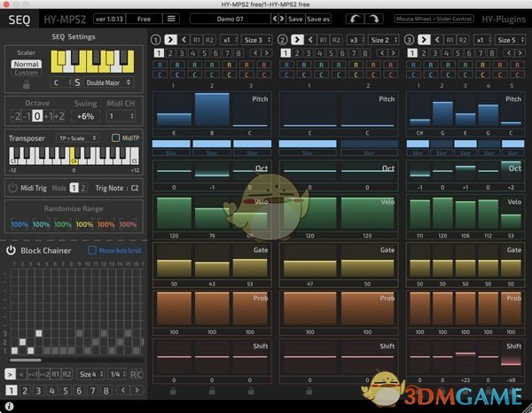Select Block Chainer bank 3
This screenshot has width=532, height=413.
tap(38, 391)
